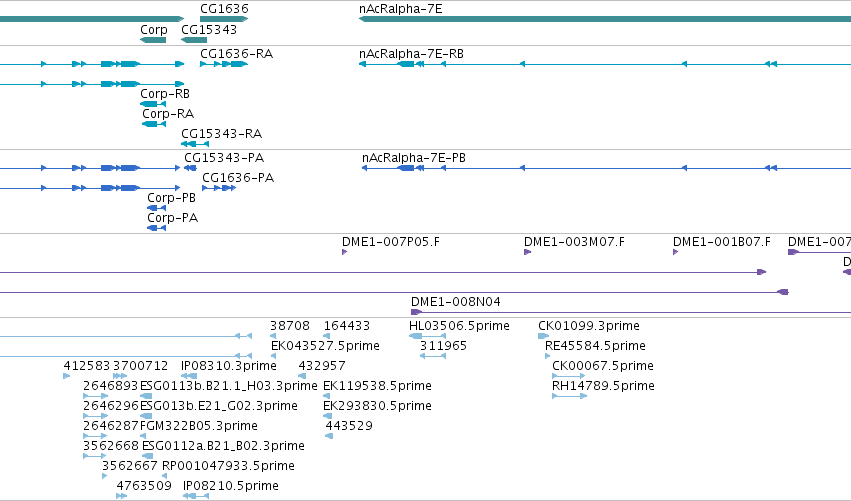
Task: Select the CG1636-PA protein feature
Action: click(219, 188)
